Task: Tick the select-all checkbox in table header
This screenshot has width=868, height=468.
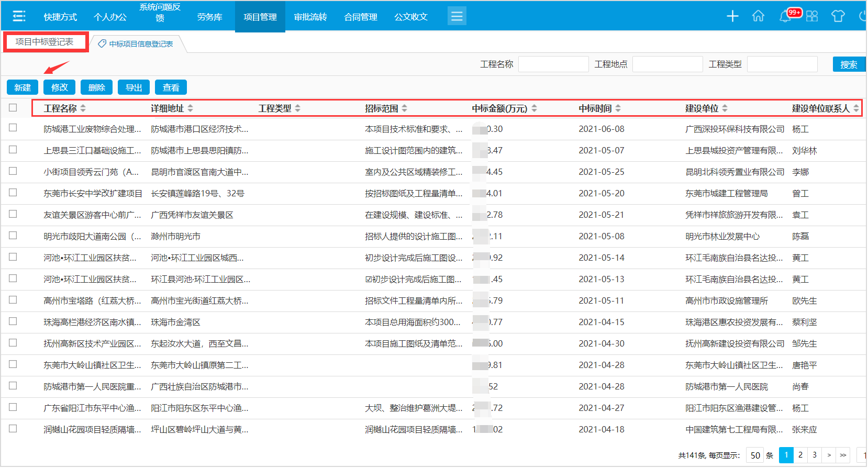Action: click(13, 108)
